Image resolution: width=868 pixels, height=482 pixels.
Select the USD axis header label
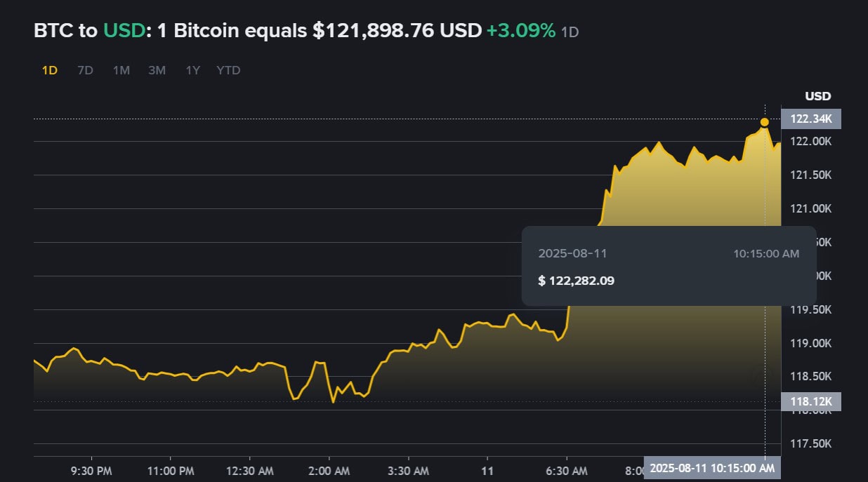click(817, 96)
